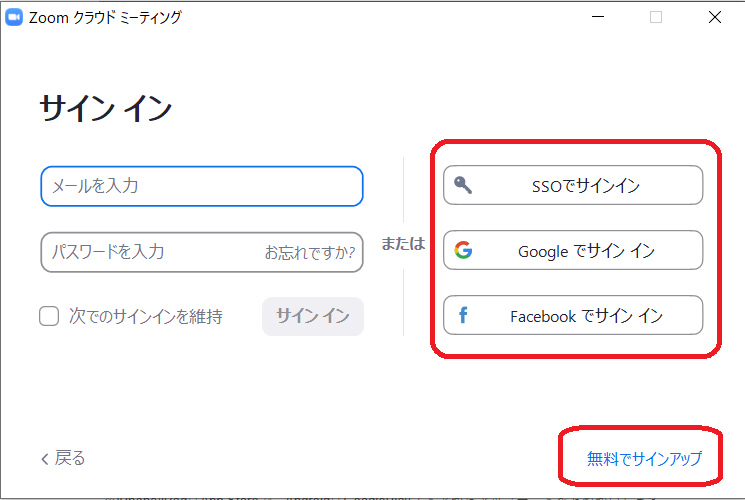Enable the keep me signed in checkbox
The image size is (745, 500).
tap(49, 316)
